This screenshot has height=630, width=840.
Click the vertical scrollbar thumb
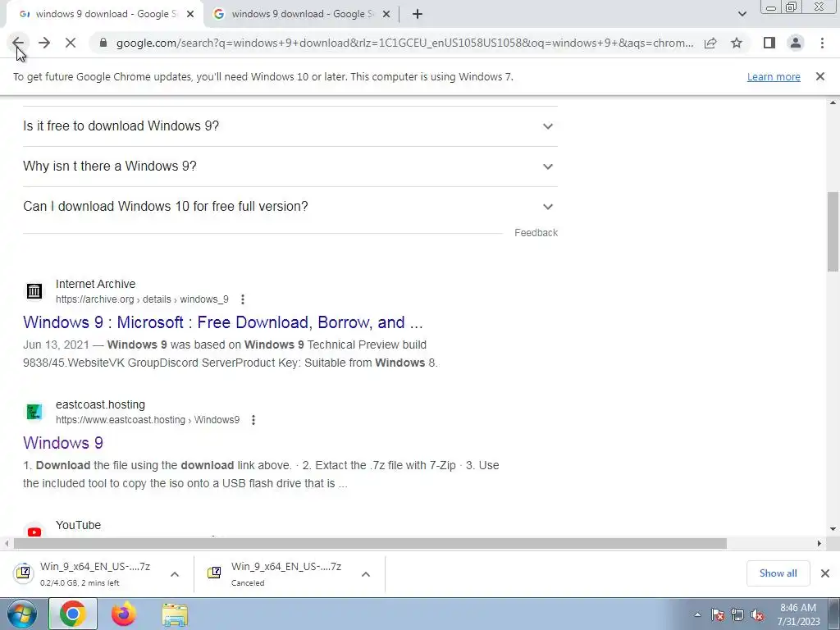[x=833, y=231]
